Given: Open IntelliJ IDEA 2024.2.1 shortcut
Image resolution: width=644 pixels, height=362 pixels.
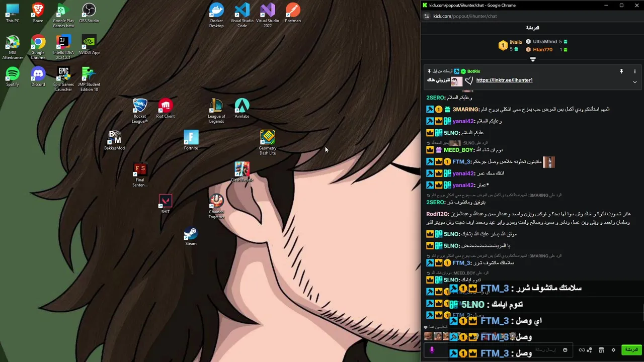Looking at the screenshot, I should coord(63,47).
